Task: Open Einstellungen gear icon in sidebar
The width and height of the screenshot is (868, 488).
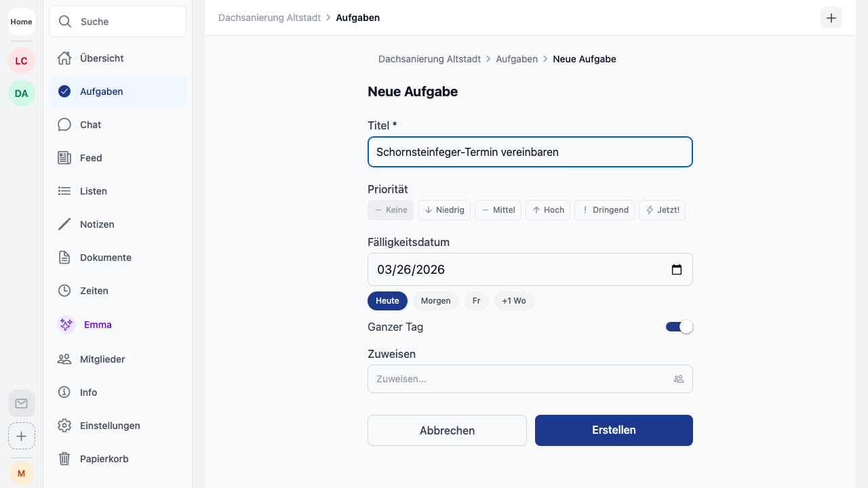Action: 64,426
